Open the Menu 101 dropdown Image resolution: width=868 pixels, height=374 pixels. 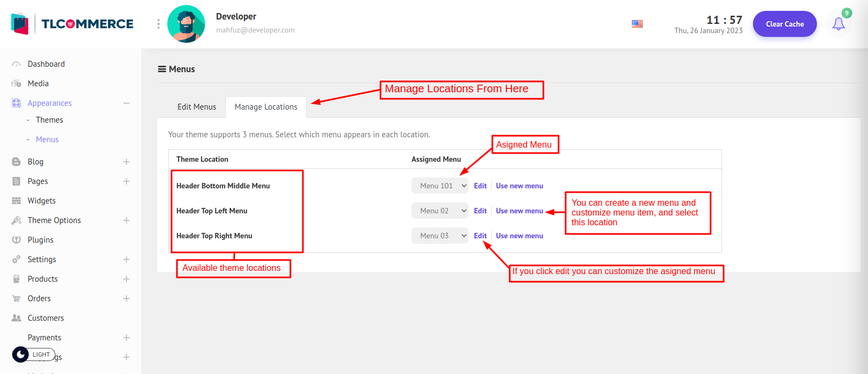(440, 186)
